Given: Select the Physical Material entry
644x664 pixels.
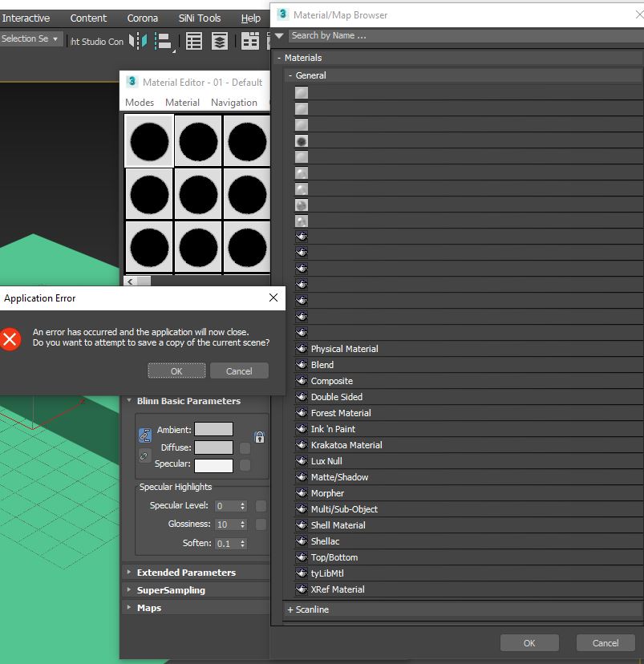Looking at the screenshot, I should [x=344, y=349].
